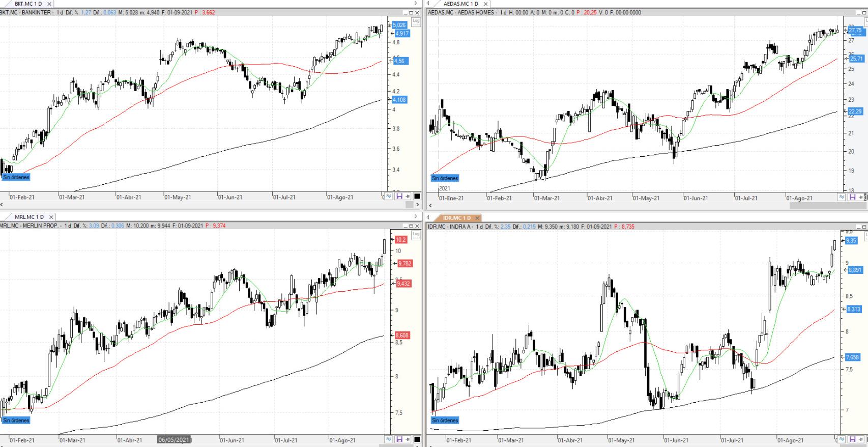Toggle Log scale on Merlin Properties chart

[416, 235]
